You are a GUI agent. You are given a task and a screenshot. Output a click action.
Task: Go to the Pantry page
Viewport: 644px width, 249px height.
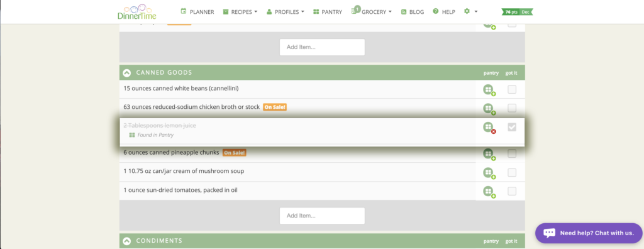[x=327, y=12]
